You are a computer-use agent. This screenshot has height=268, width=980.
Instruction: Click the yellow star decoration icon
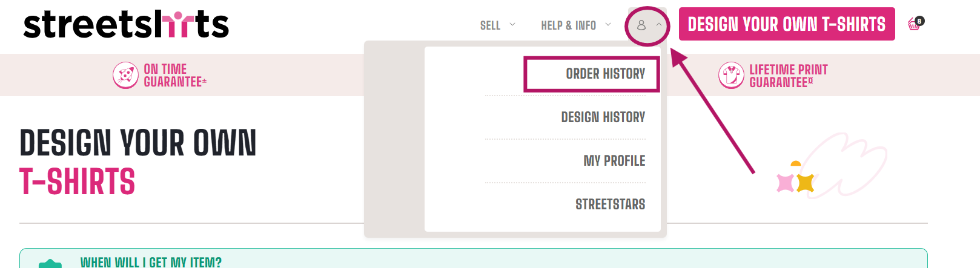805,182
